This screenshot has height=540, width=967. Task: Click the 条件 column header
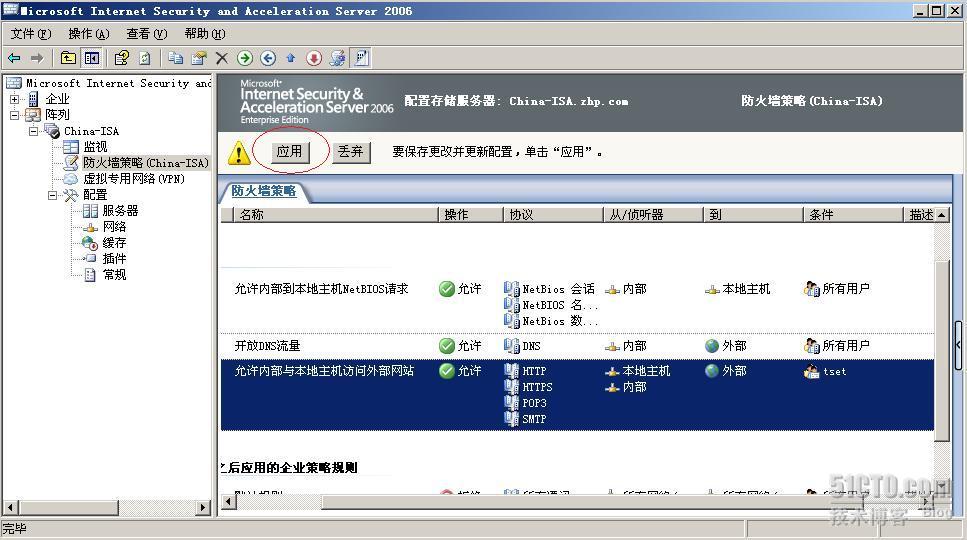853,215
